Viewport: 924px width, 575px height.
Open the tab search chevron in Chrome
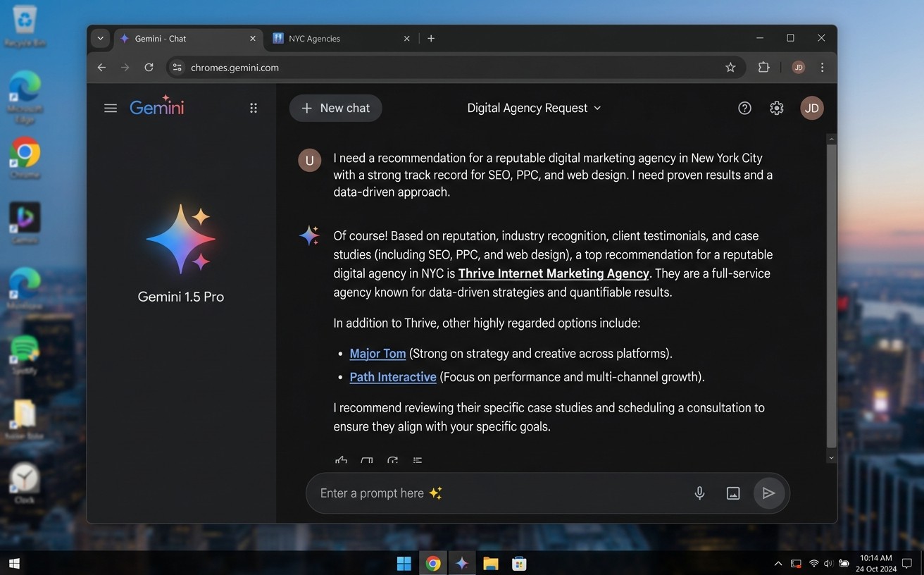tap(101, 39)
